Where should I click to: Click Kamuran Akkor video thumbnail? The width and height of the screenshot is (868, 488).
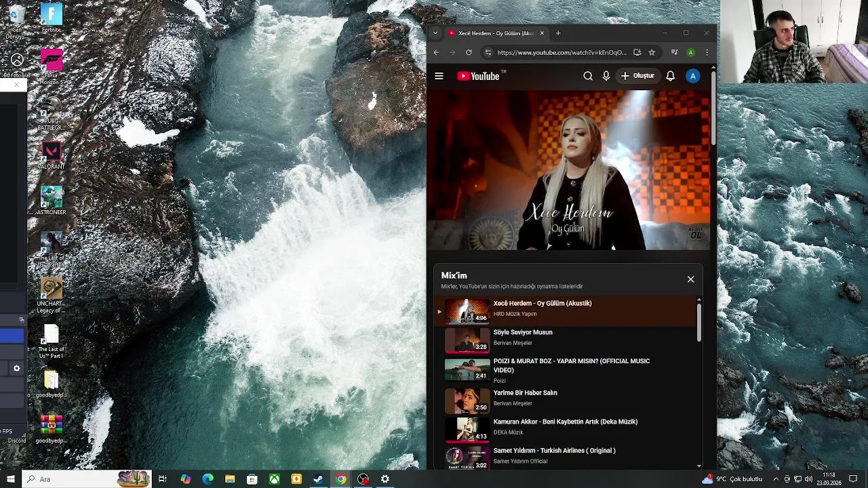tap(467, 429)
